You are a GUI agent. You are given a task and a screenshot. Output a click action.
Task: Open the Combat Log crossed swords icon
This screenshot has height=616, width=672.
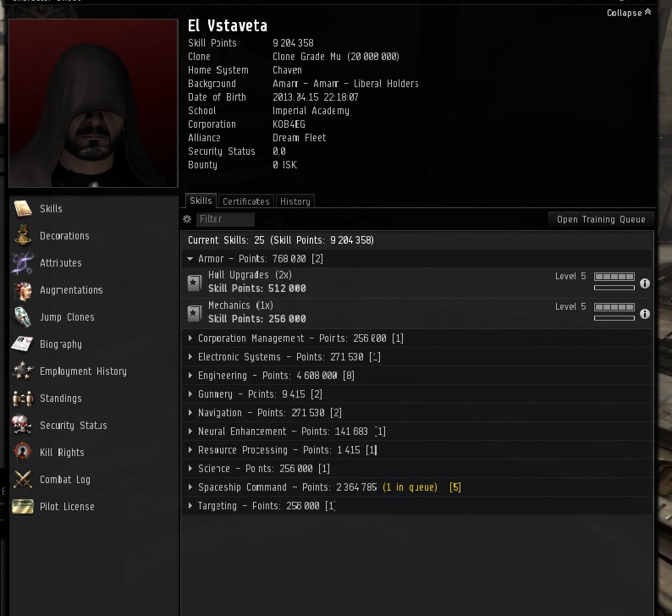click(x=23, y=480)
